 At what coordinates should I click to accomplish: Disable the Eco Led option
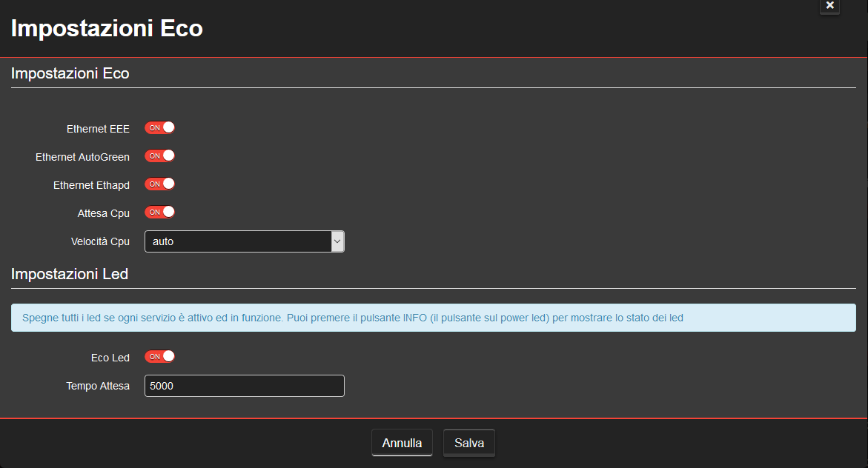[x=159, y=356]
